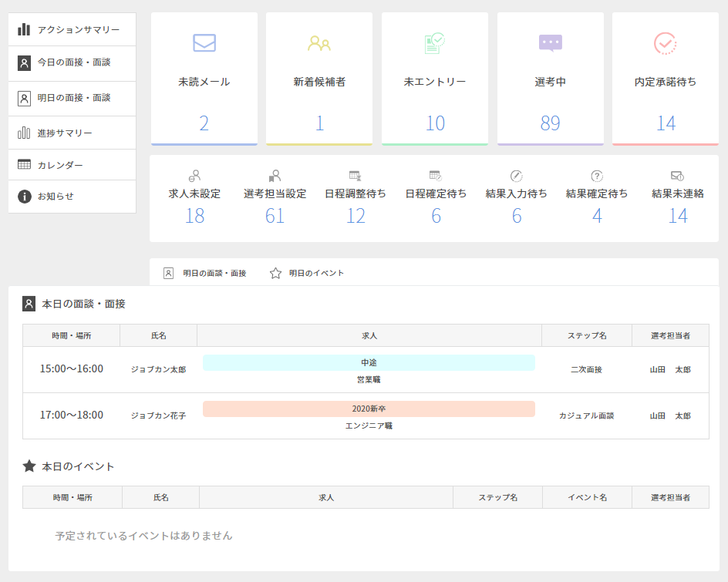Select the ジョブカン太郎 interview row
The height and width of the screenshot is (582, 728).
click(x=158, y=369)
